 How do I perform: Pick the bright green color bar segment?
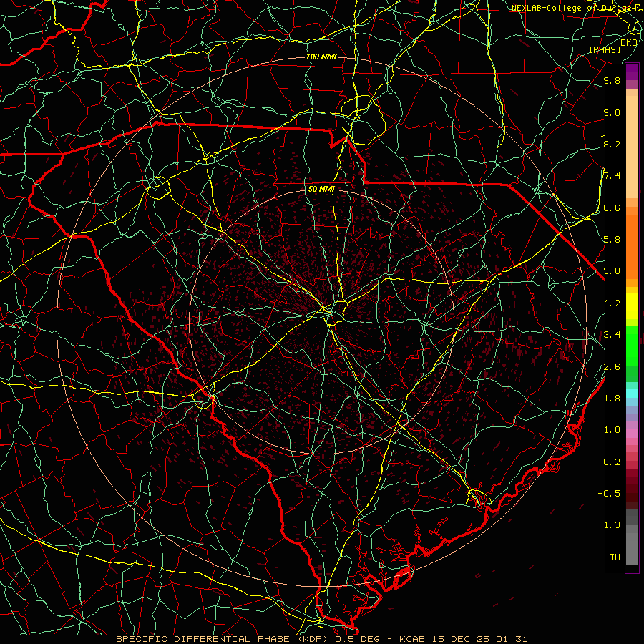click(632, 344)
